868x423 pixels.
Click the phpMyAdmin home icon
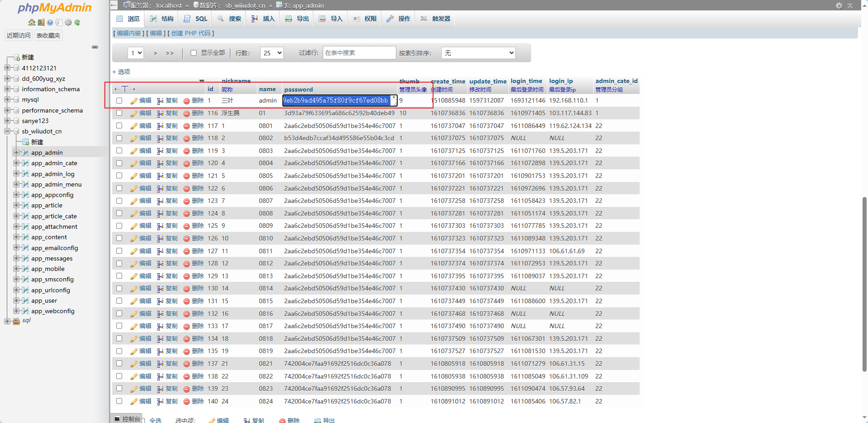coord(31,22)
